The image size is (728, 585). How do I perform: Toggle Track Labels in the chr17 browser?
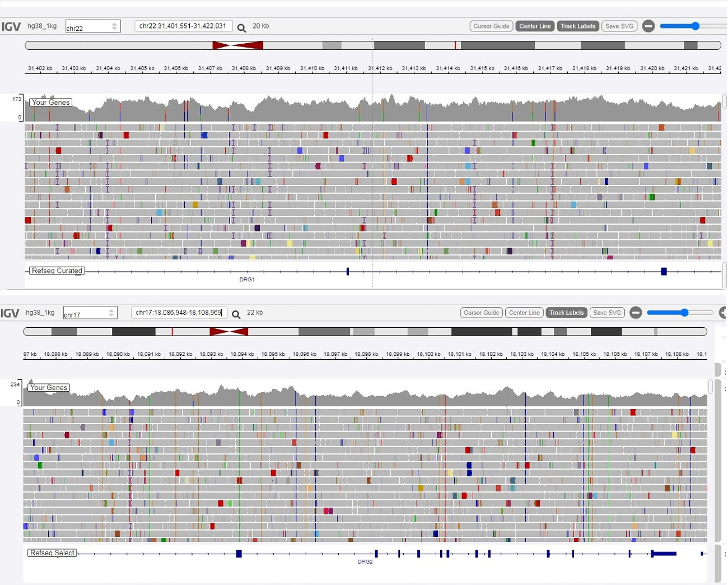[x=566, y=313]
